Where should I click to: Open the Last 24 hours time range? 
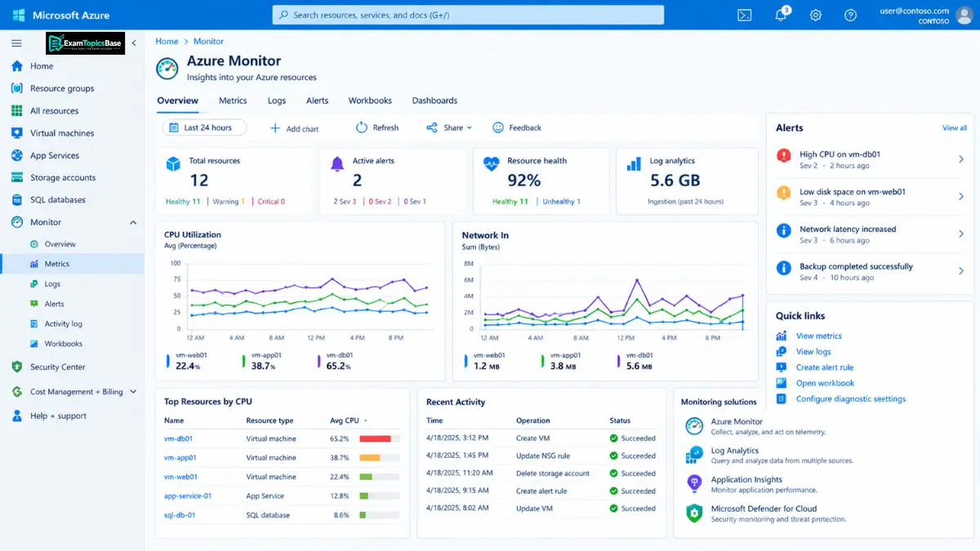coord(204,127)
